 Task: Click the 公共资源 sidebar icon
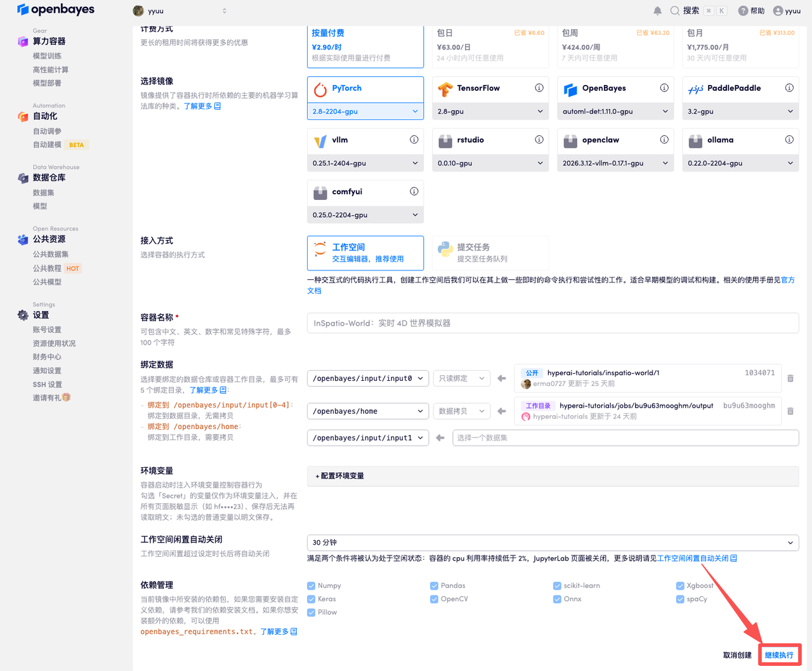[23, 240]
